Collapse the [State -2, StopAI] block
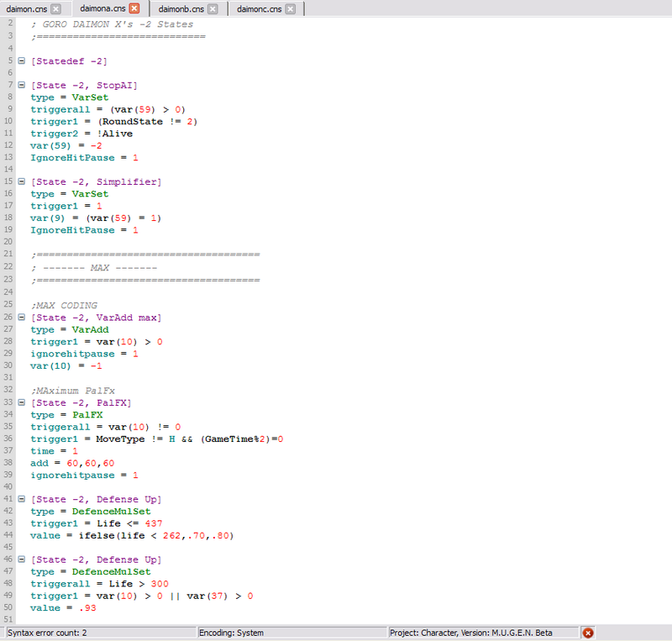 tap(22, 85)
